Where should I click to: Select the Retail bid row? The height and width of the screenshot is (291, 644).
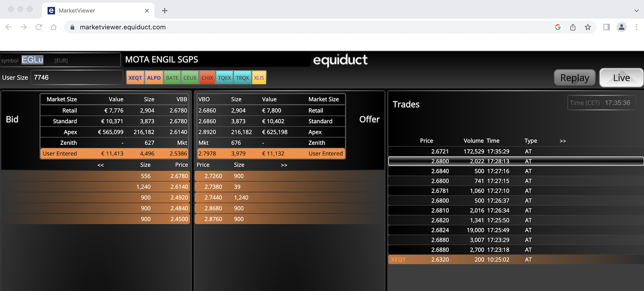click(114, 110)
